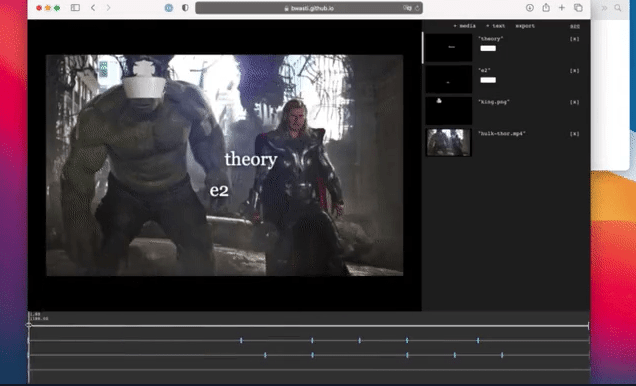Click the "e2" layer name

point(484,71)
